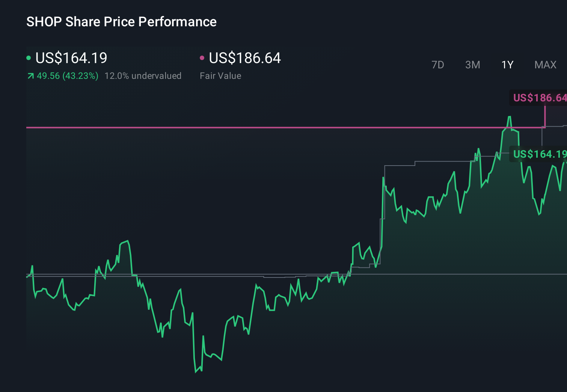Open the US$164.19 current price display
The image size is (567, 392).
pos(71,58)
